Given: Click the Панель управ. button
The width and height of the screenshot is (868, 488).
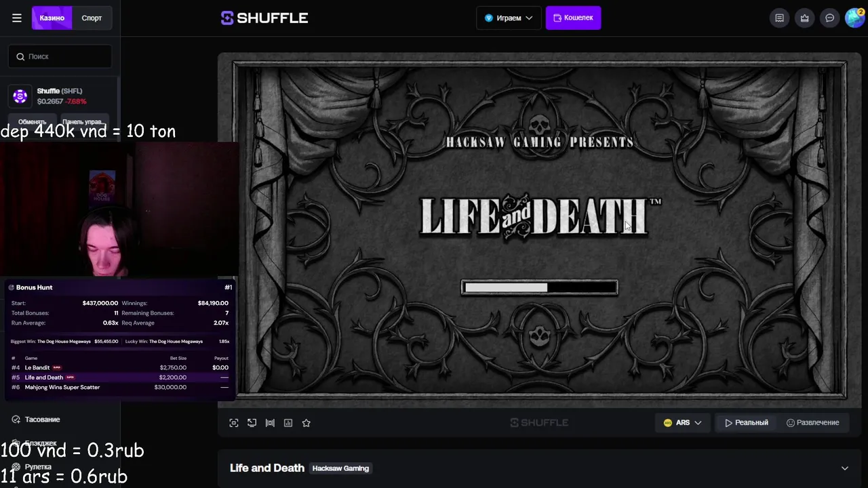Looking at the screenshot, I should click(x=83, y=122).
